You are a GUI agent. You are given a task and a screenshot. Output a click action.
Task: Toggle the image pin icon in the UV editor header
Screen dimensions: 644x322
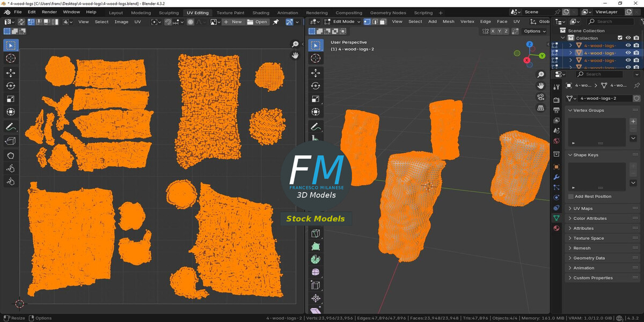pyautogui.click(x=275, y=22)
